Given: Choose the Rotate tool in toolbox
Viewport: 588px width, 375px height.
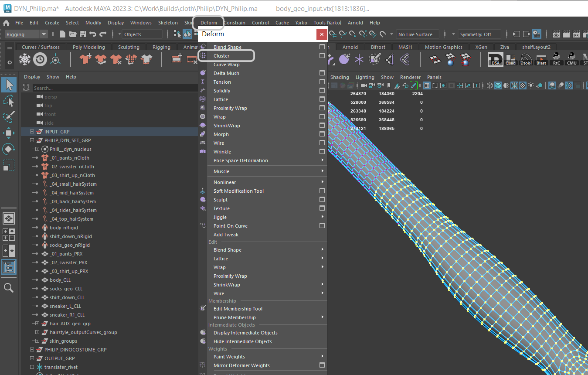Looking at the screenshot, I should pyautogui.click(x=9, y=149).
